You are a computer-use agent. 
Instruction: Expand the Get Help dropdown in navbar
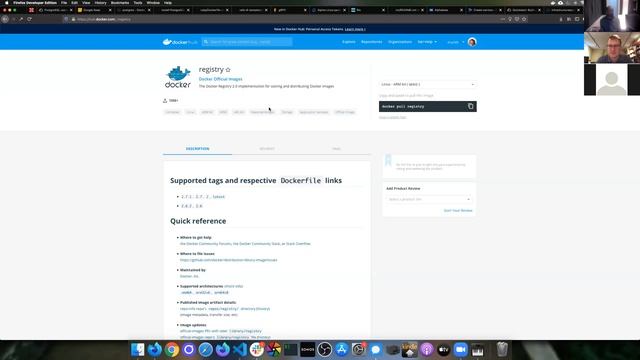tap(427, 42)
